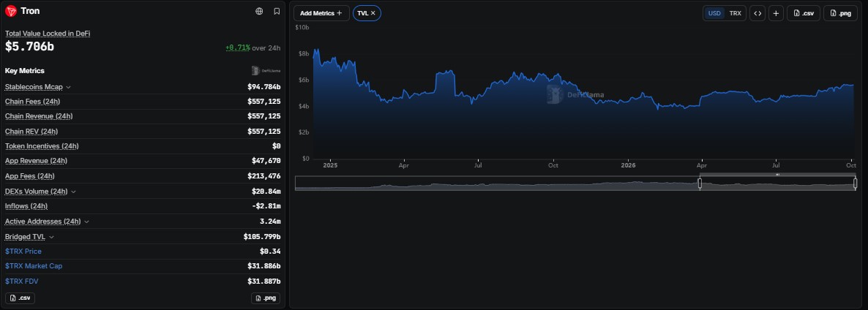This screenshot has width=868, height=310.
Task: Bookmark the Tron chain
Action: tap(277, 11)
